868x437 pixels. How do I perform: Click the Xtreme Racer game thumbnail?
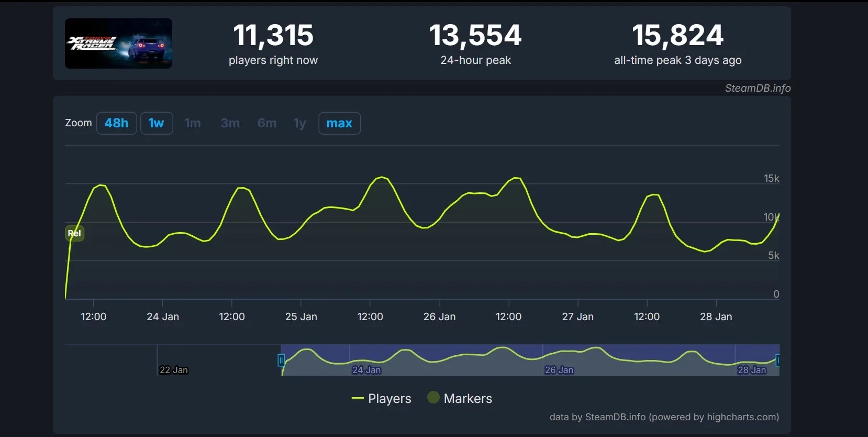tap(118, 43)
